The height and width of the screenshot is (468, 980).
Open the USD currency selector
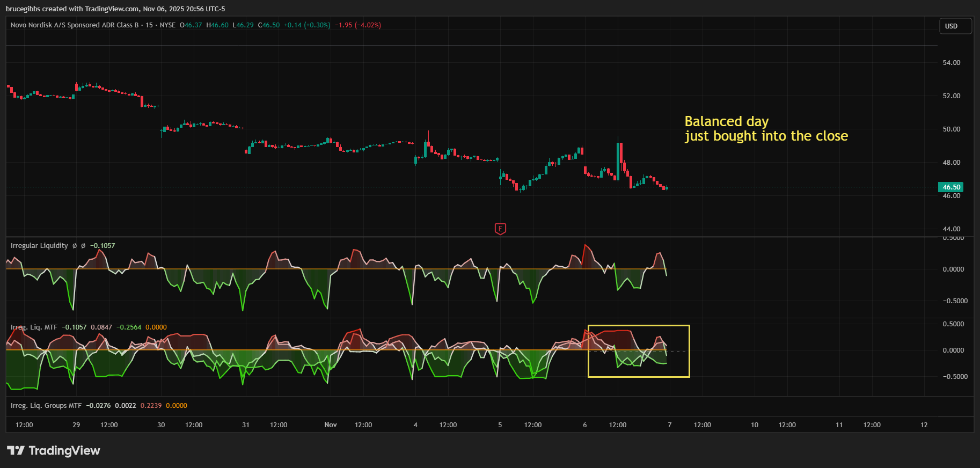pyautogui.click(x=955, y=26)
